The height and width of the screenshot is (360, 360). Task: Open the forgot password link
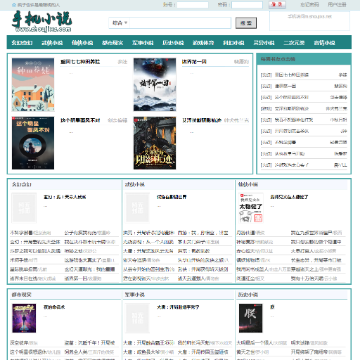pyautogui.click(x=310, y=5)
